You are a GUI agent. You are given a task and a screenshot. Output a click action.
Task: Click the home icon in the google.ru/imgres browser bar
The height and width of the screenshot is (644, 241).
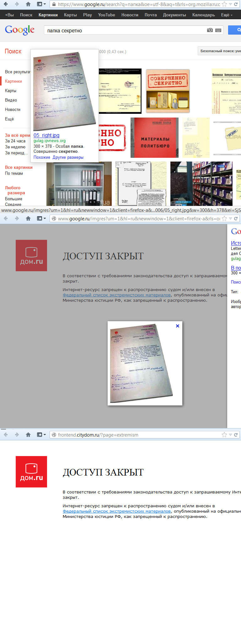(28, 218)
